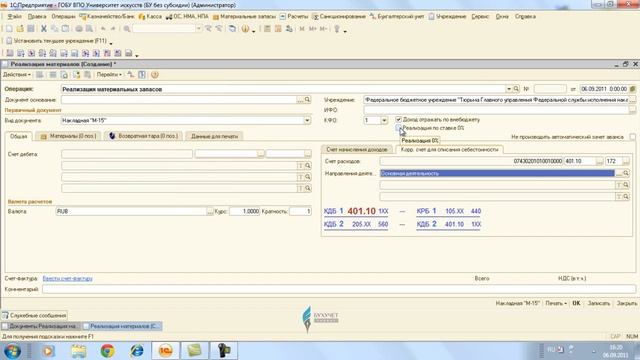Open the Действия dropdown menu

pos(17,75)
